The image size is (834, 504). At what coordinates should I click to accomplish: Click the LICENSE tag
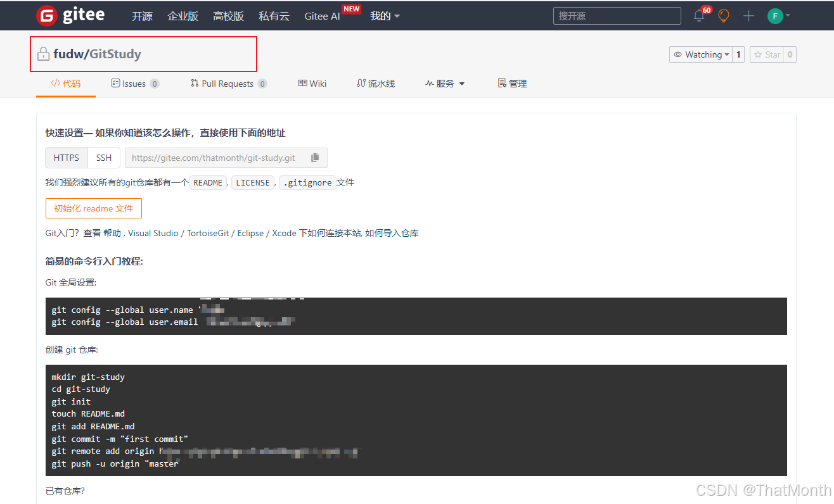[x=253, y=182]
